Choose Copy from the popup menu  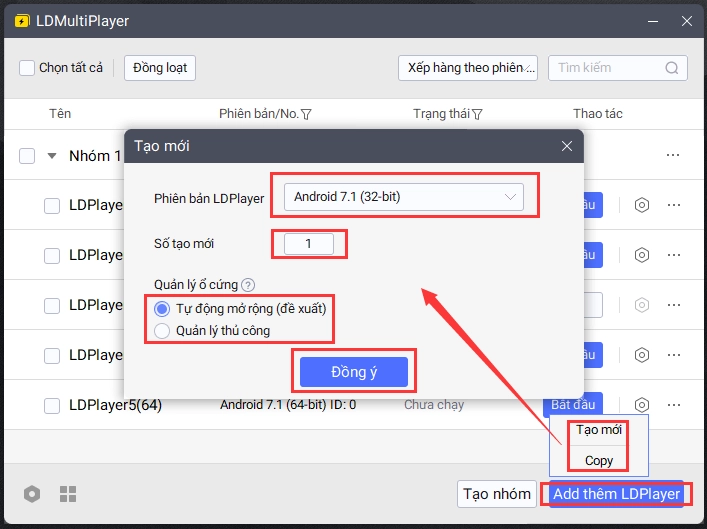click(x=598, y=460)
